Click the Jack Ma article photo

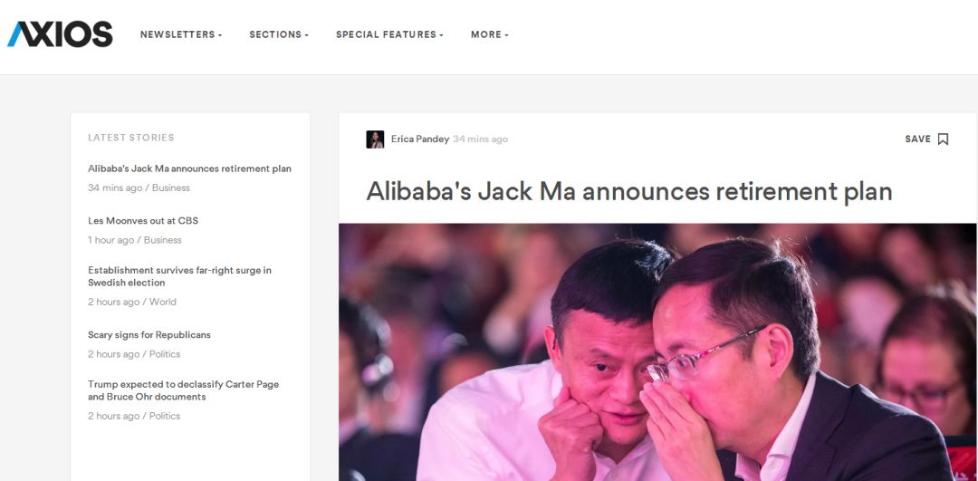pyautogui.click(x=658, y=352)
